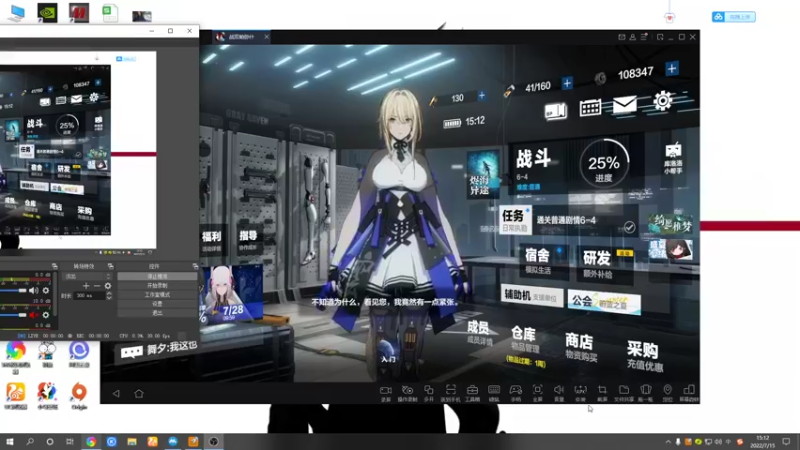This screenshot has height=450, width=800.
Task: Click the emulator location pin icon
Action: click(x=667, y=392)
